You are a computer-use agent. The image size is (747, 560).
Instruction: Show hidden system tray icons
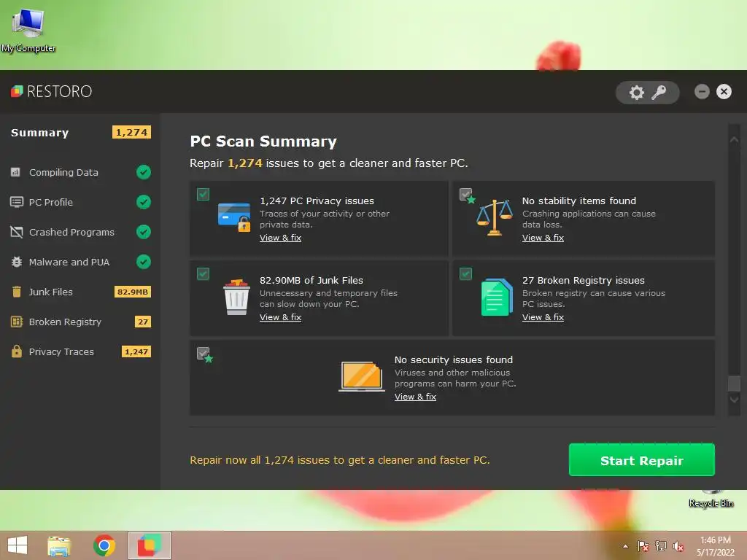coord(625,546)
